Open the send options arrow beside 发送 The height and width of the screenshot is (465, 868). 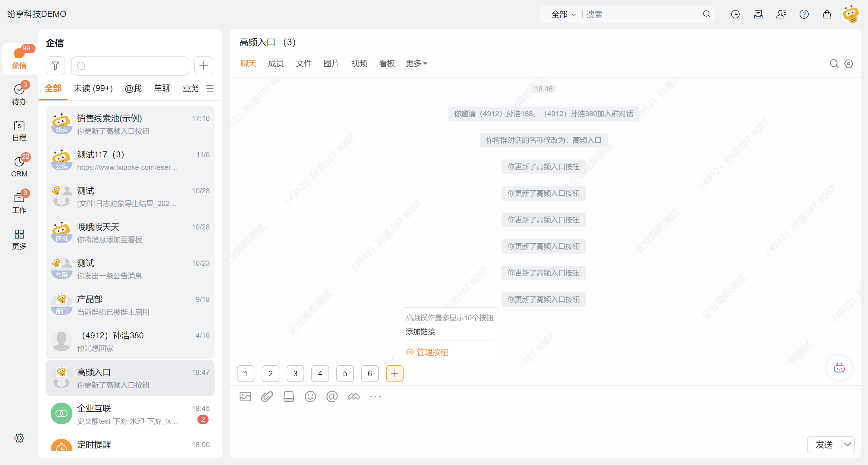(848, 444)
